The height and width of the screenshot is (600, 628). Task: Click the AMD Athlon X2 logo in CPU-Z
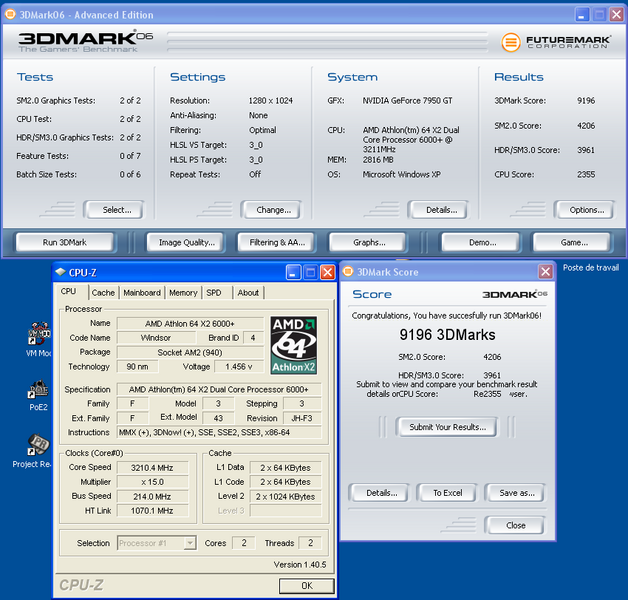[294, 345]
